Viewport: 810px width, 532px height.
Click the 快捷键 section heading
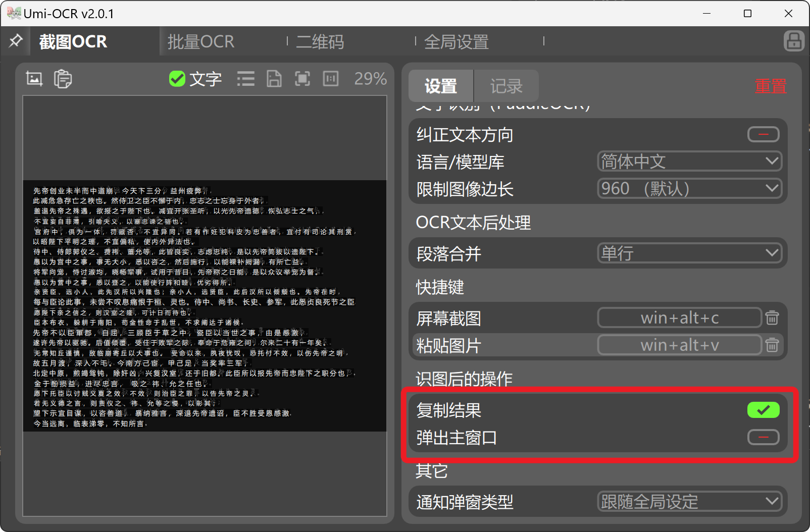(440, 287)
